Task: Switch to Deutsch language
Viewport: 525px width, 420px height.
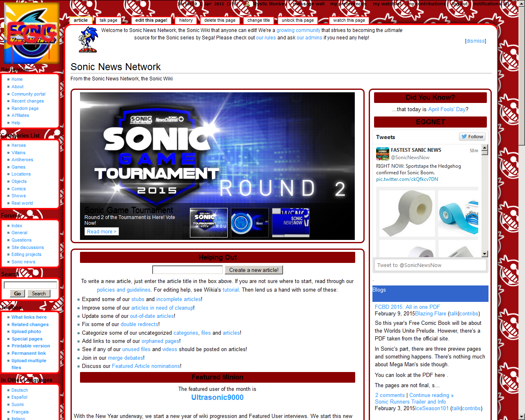Action: 20,390
